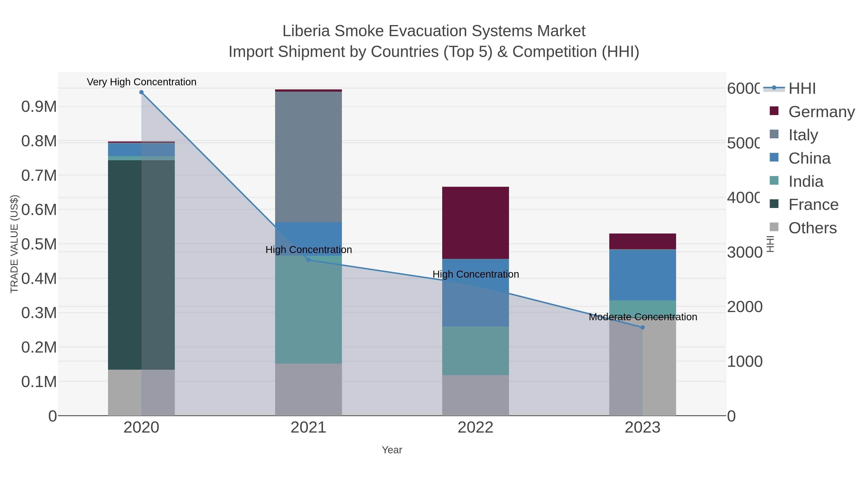Click the 2022 India bar segment

pyautogui.click(x=475, y=351)
